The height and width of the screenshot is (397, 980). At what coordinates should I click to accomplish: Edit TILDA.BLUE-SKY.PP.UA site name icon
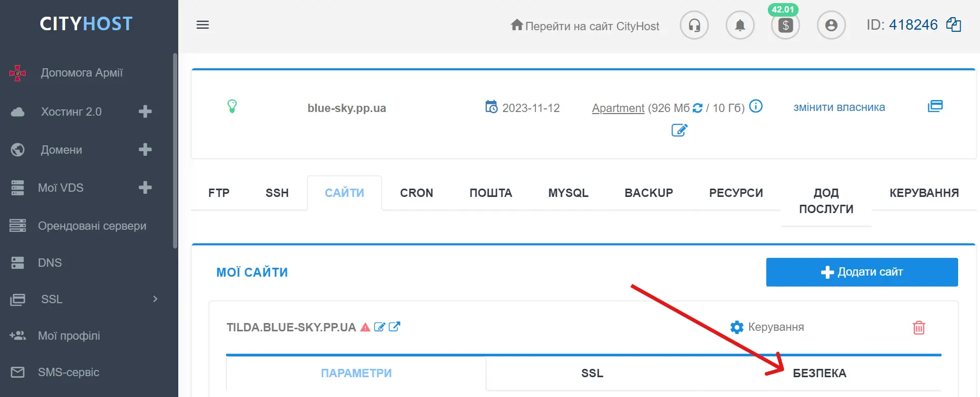(x=379, y=327)
